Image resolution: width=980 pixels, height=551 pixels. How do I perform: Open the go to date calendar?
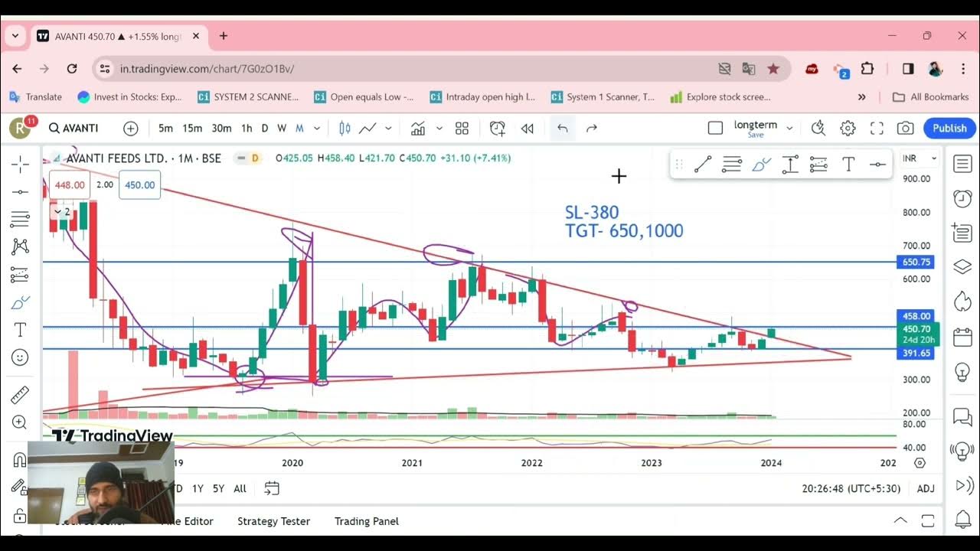tap(271, 488)
